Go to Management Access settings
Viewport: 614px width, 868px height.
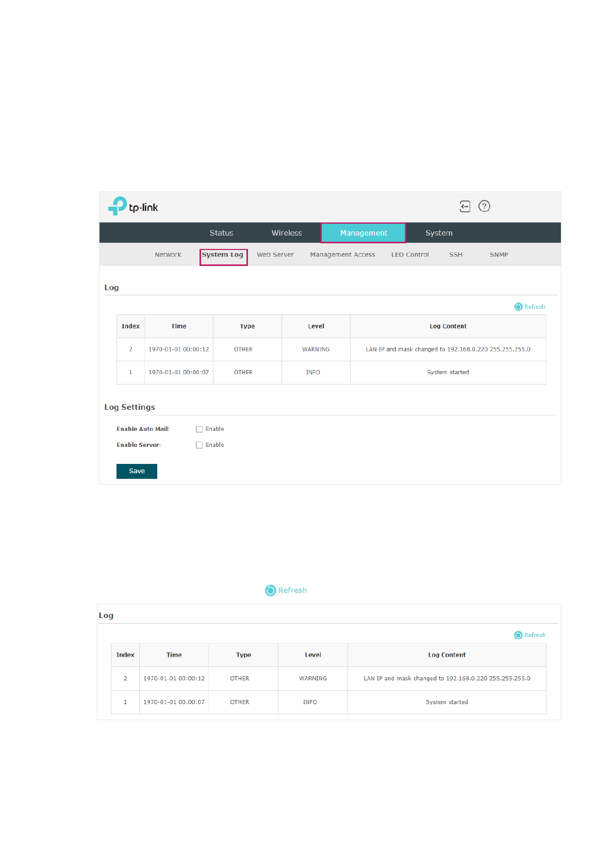342,255
